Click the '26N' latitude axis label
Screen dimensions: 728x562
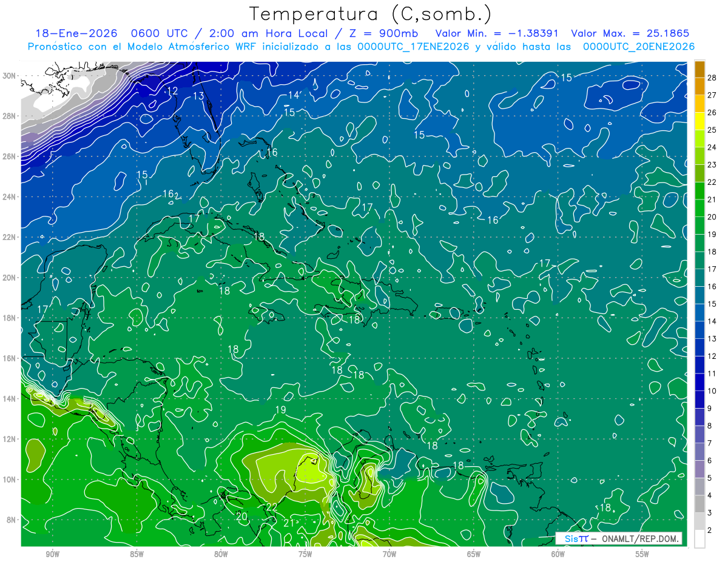[10, 156]
